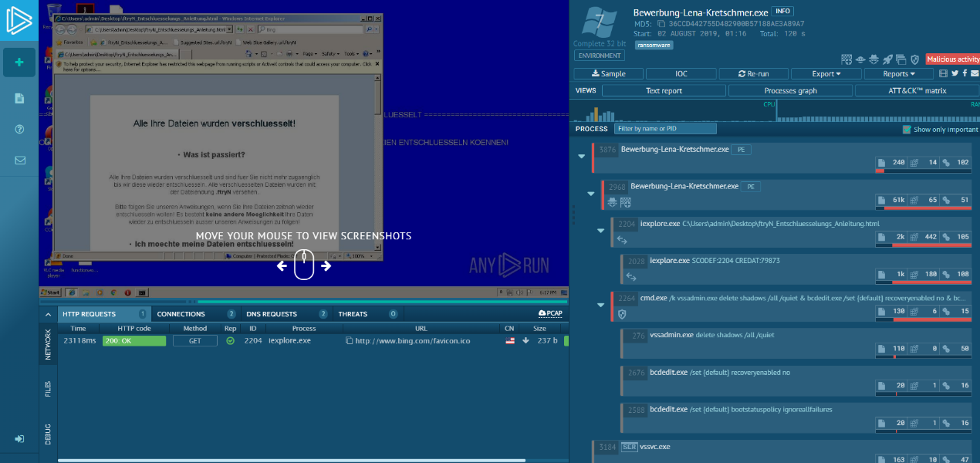Collapse child tree of PID 2968
Viewport: 980px width, 463px height.
click(x=591, y=193)
